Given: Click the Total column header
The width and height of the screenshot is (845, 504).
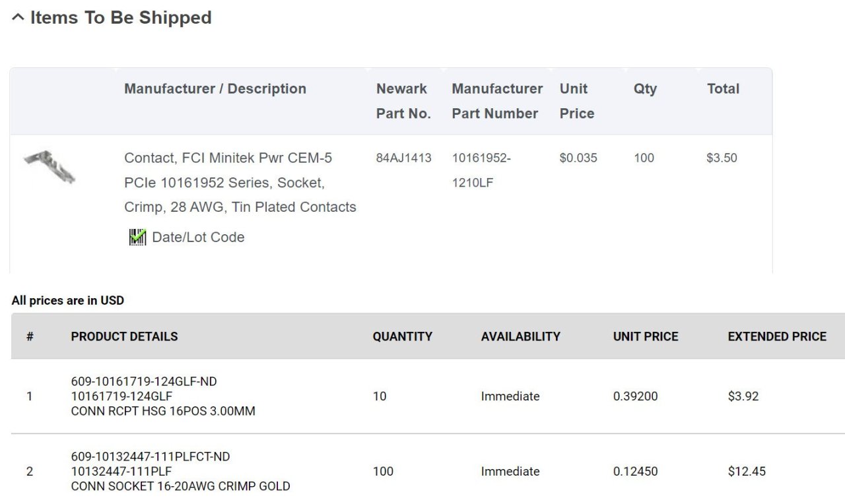Looking at the screenshot, I should tap(723, 89).
